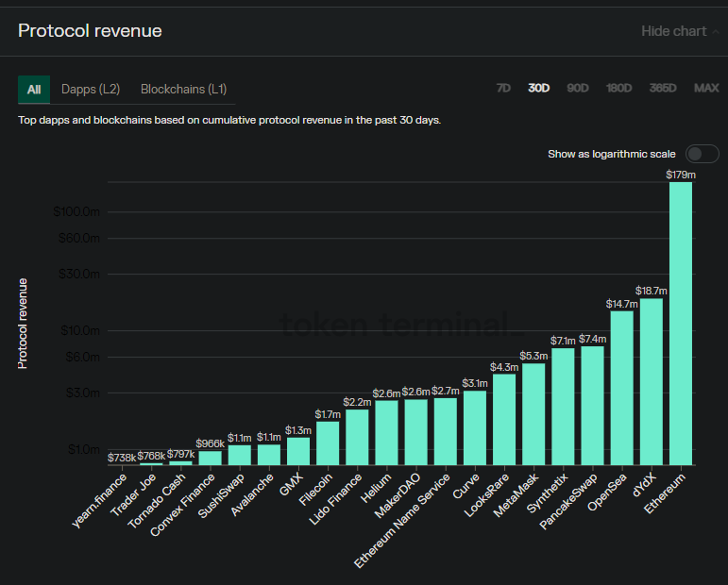The height and width of the screenshot is (585, 728).
Task: Click the Tornado Cash axis label
Action: click(157, 501)
